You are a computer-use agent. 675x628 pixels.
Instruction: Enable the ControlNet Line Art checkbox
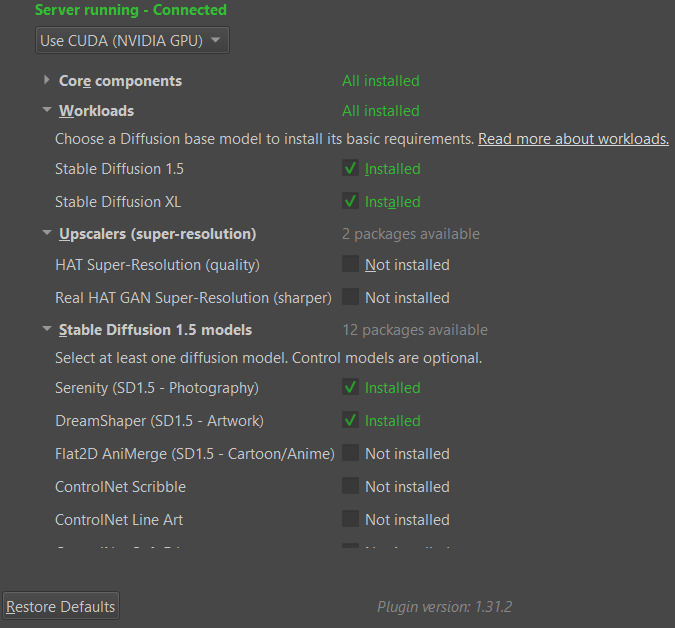click(x=350, y=519)
